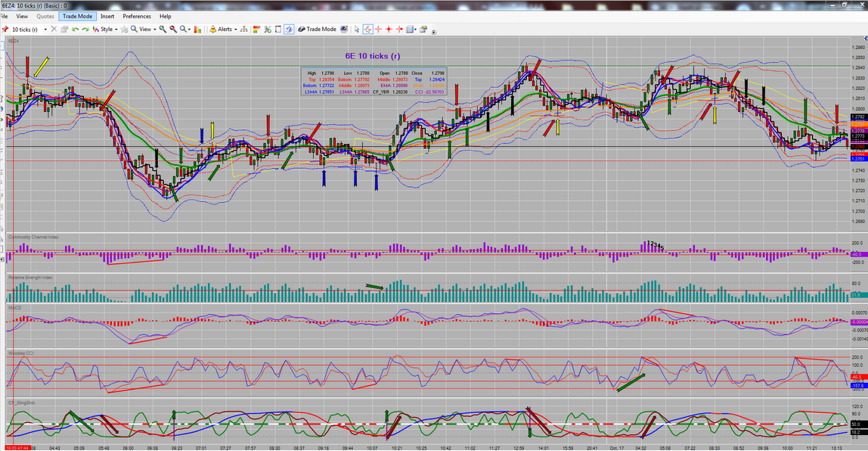Click the 6E 10 ticks (r) chart title
Viewport: 868px width, 451px height.
pyautogui.click(x=373, y=56)
